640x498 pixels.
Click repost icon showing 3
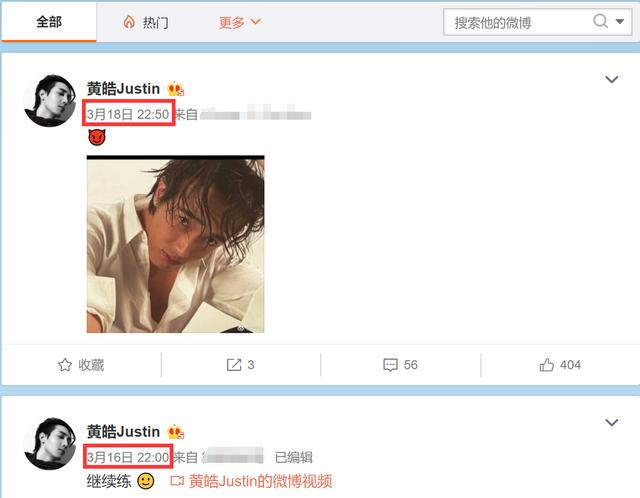tap(240, 365)
